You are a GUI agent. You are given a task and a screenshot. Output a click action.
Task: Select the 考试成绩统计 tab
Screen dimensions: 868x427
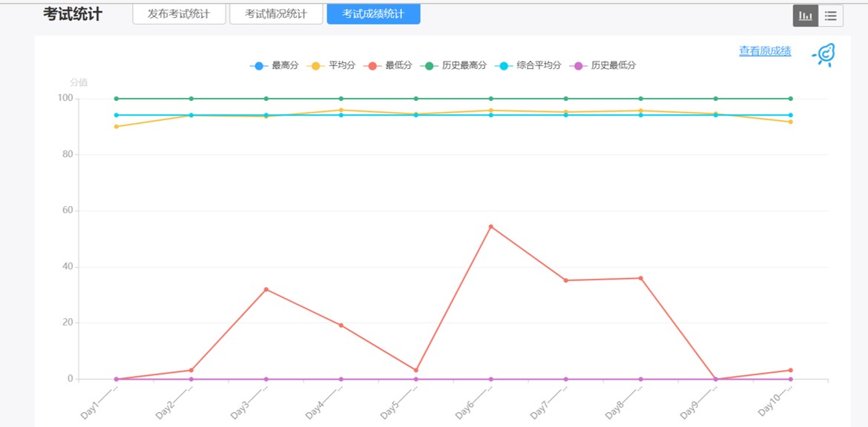point(373,14)
